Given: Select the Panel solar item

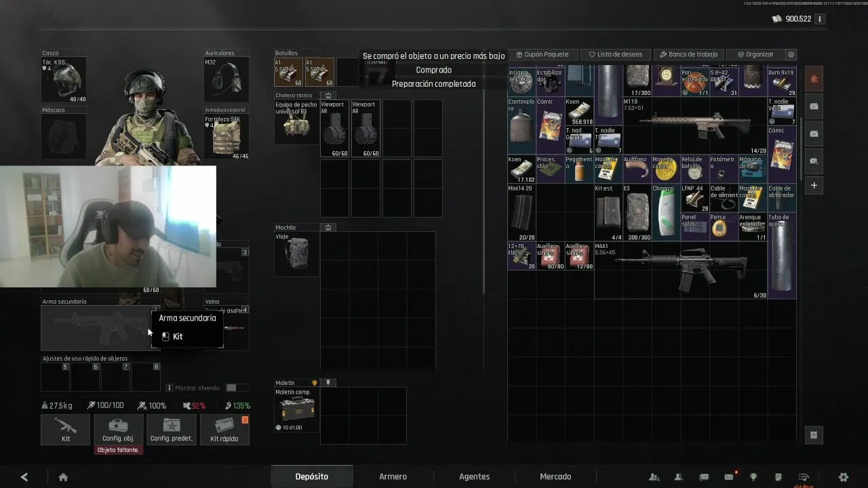Looking at the screenshot, I should (x=694, y=226).
